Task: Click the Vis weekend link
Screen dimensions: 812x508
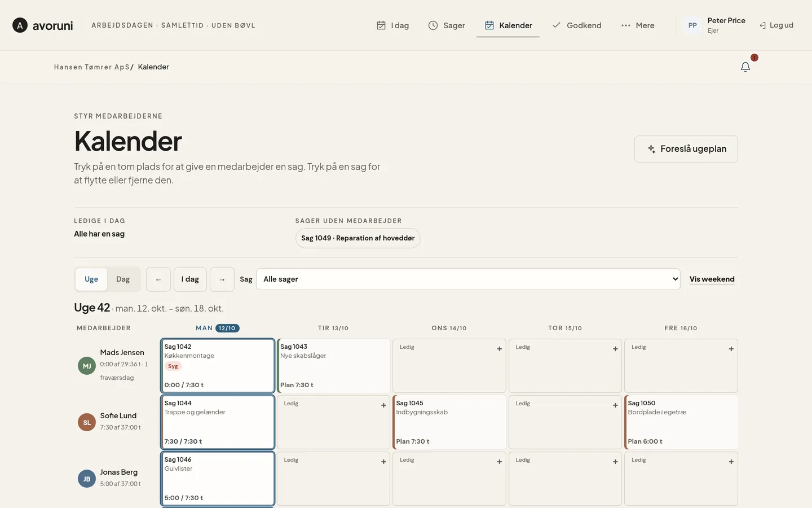Action: click(712, 279)
